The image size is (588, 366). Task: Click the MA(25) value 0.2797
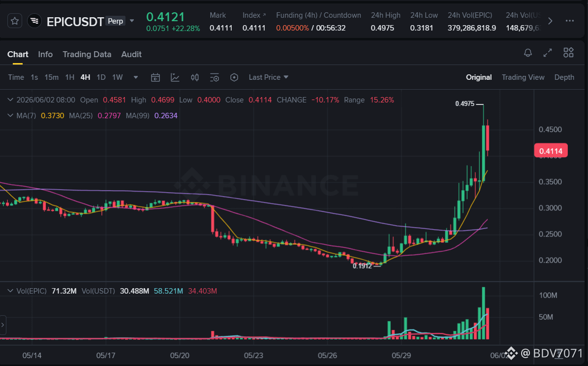click(x=109, y=116)
